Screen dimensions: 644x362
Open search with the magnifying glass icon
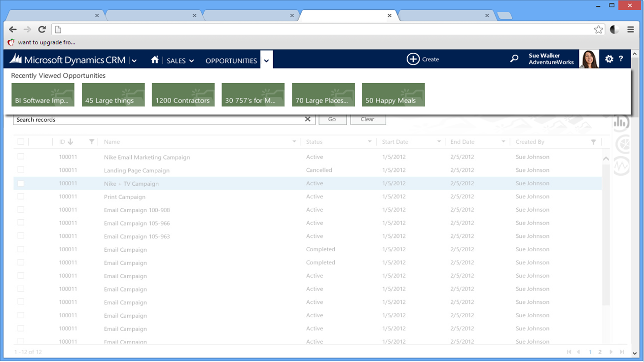click(514, 59)
